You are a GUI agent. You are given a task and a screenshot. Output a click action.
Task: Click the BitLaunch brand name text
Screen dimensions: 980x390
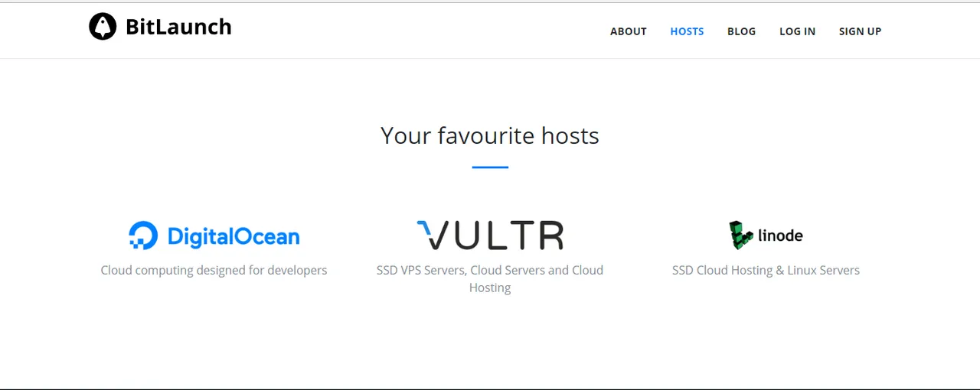click(178, 27)
